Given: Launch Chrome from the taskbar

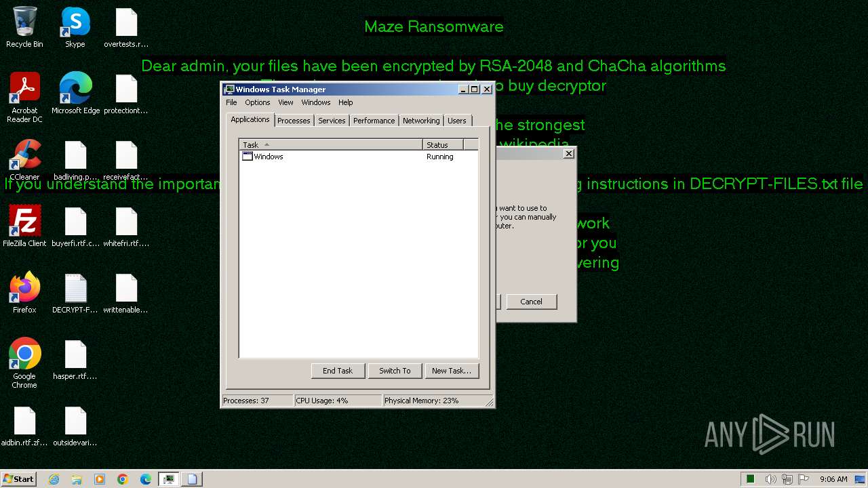Looking at the screenshot, I should 123,479.
